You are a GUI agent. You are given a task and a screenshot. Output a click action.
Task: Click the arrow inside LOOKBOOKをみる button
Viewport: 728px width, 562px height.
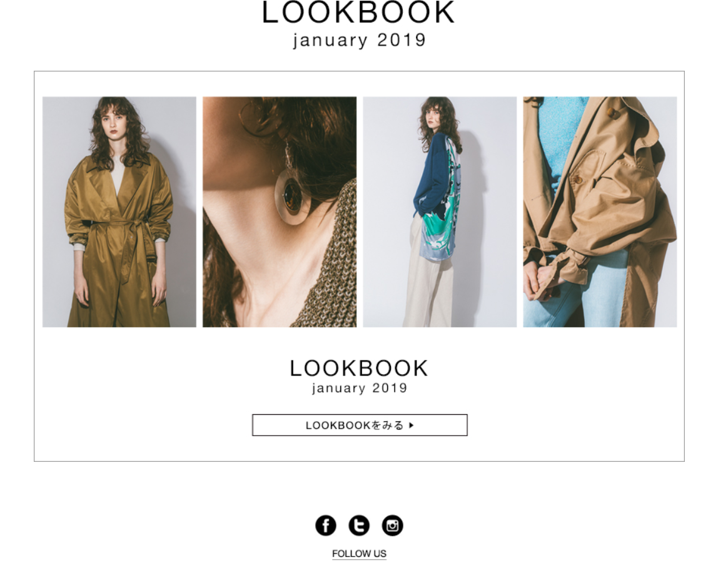[412, 425]
